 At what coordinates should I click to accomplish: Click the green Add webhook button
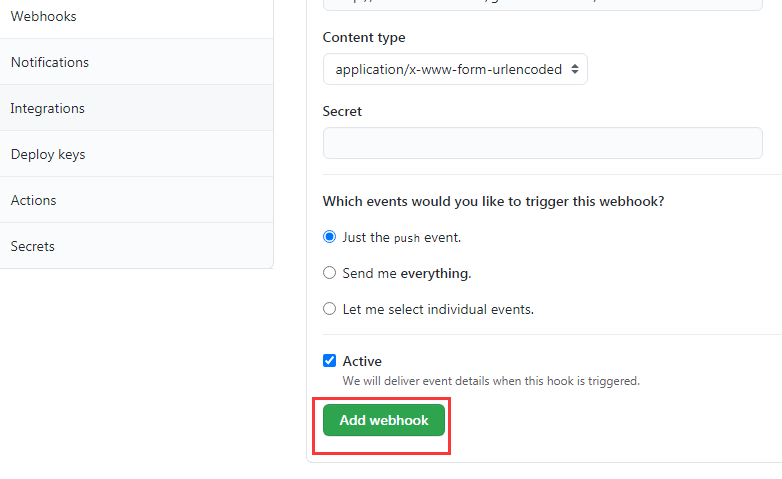[384, 420]
